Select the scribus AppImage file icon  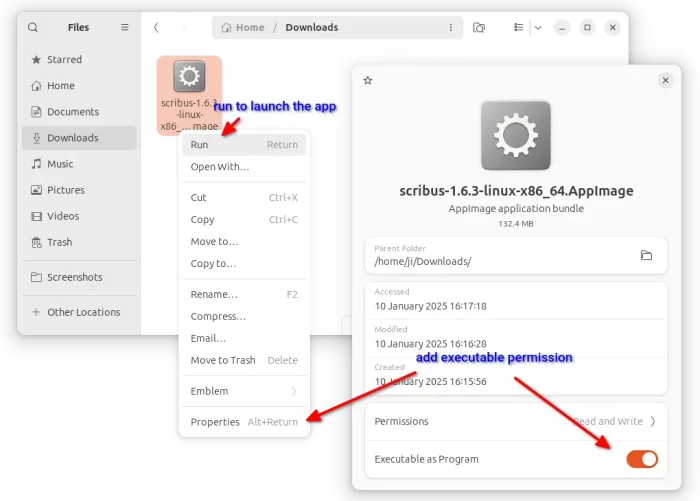189,76
